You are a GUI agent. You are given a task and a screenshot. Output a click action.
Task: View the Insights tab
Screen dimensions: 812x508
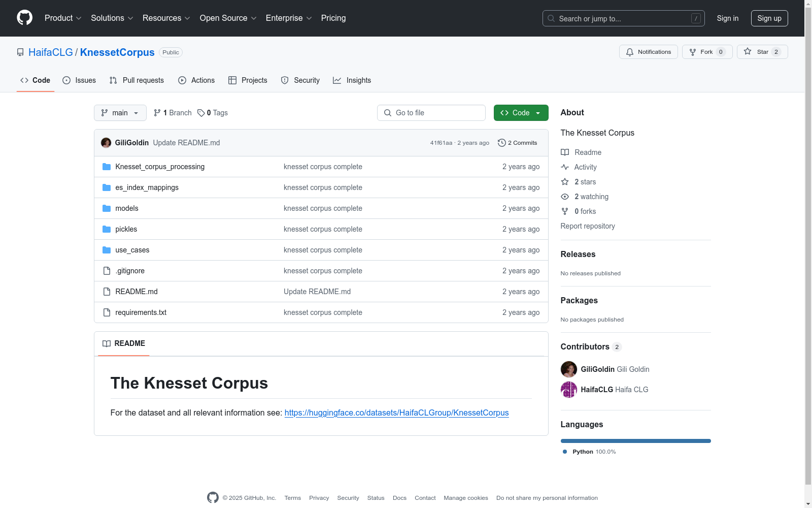[x=352, y=80]
